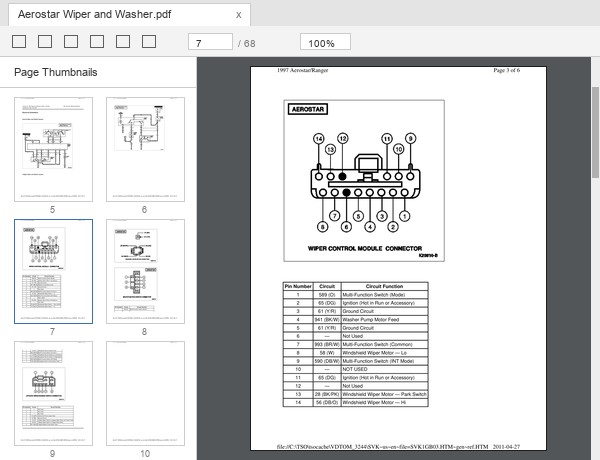Click pin 12 callout in connector diagram
600x460 pixels.
tap(342, 139)
